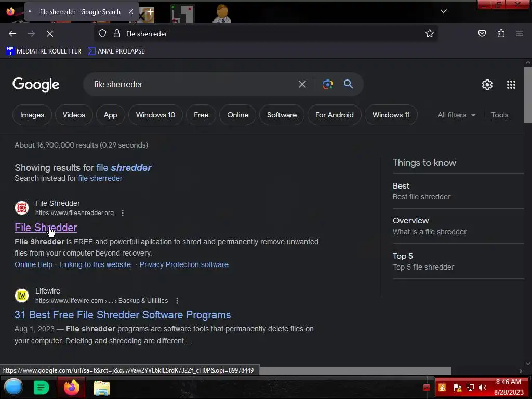Open 31 Best Free File Shredder article
Viewport: 532px width, 399px height.
[123, 315]
